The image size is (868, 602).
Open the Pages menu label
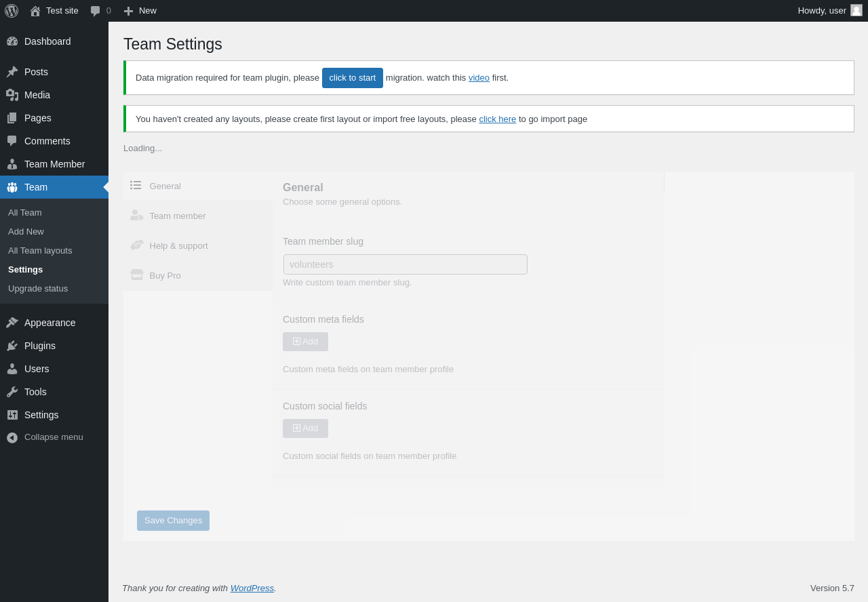click(x=38, y=118)
